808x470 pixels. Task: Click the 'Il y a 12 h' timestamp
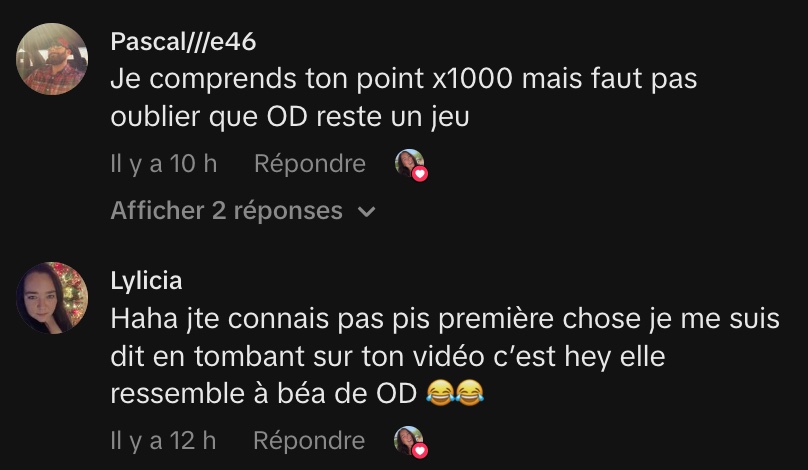(x=163, y=441)
